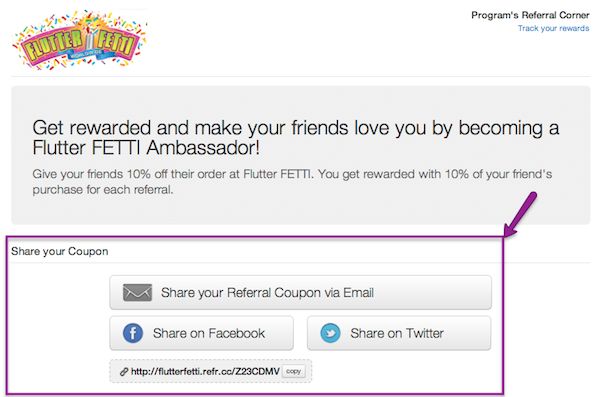Click the purple arrow annotation
Image resolution: width=600 pixels, height=397 pixels.
coord(521,214)
